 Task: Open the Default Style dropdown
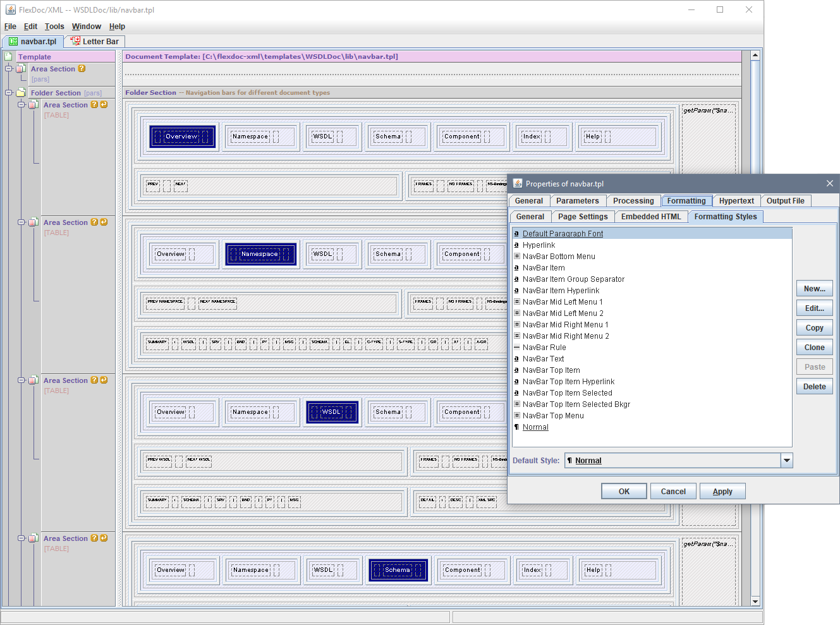point(786,461)
